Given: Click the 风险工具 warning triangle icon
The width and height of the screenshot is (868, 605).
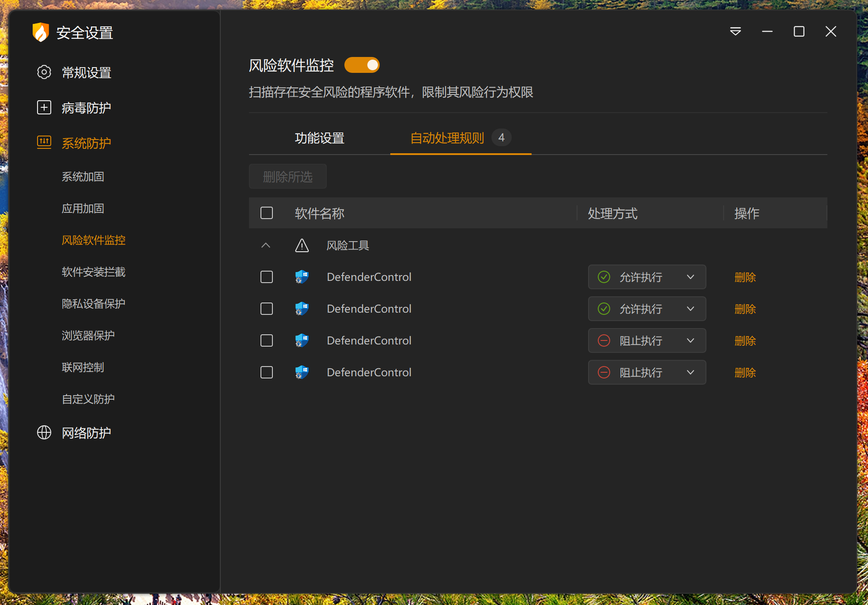Looking at the screenshot, I should point(302,245).
